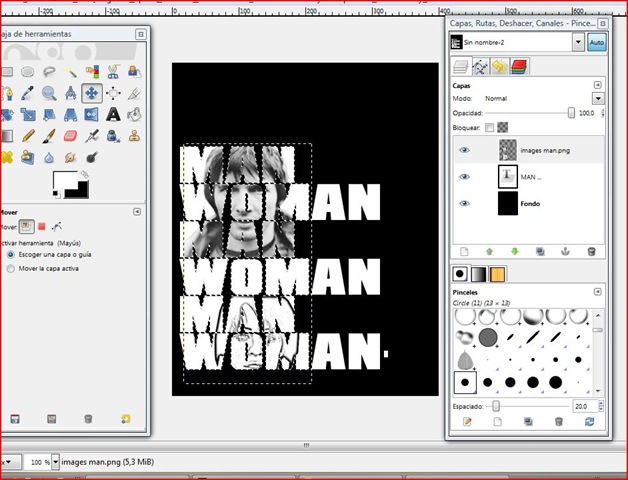This screenshot has width=628, height=480.
Task: Anchor the floating layer with anchor icon
Action: [566, 251]
